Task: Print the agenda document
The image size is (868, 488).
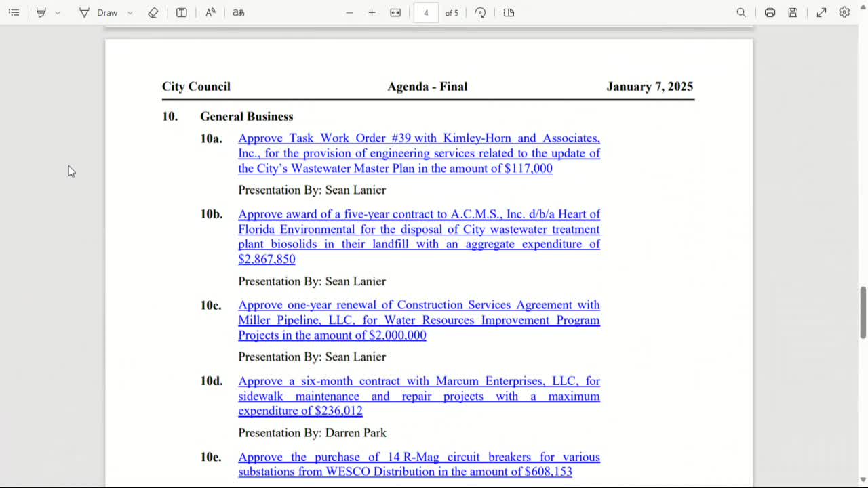Action: click(770, 12)
